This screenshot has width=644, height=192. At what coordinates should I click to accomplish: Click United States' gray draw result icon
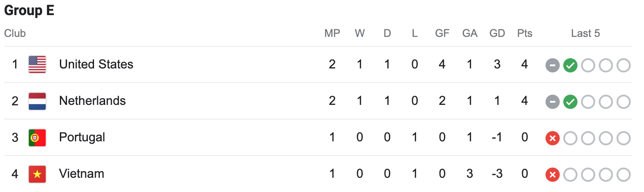(x=552, y=65)
